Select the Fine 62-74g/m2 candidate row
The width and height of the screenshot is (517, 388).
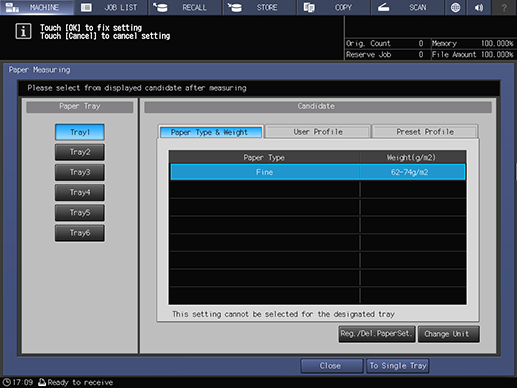[x=318, y=172]
